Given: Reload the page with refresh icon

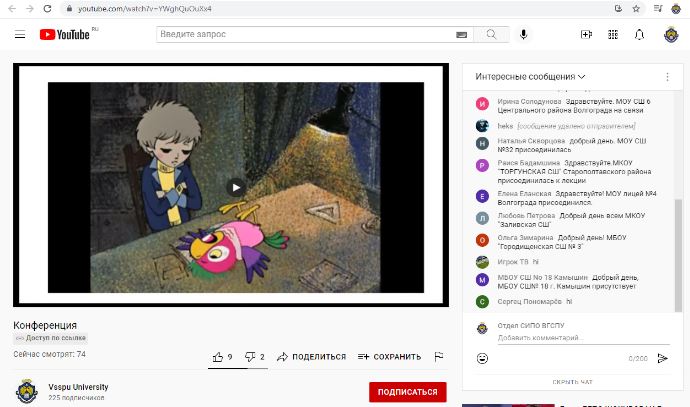Looking at the screenshot, I should [48, 8].
